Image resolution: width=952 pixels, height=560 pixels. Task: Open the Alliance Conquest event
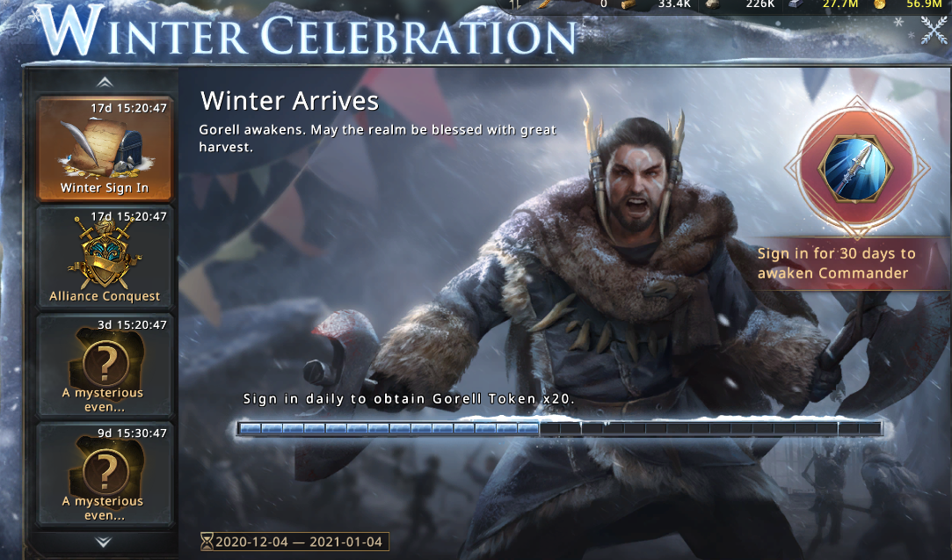coord(105,258)
